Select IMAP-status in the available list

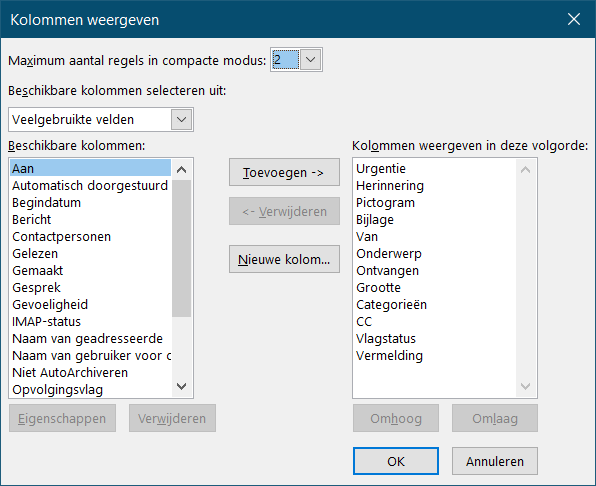point(90,321)
